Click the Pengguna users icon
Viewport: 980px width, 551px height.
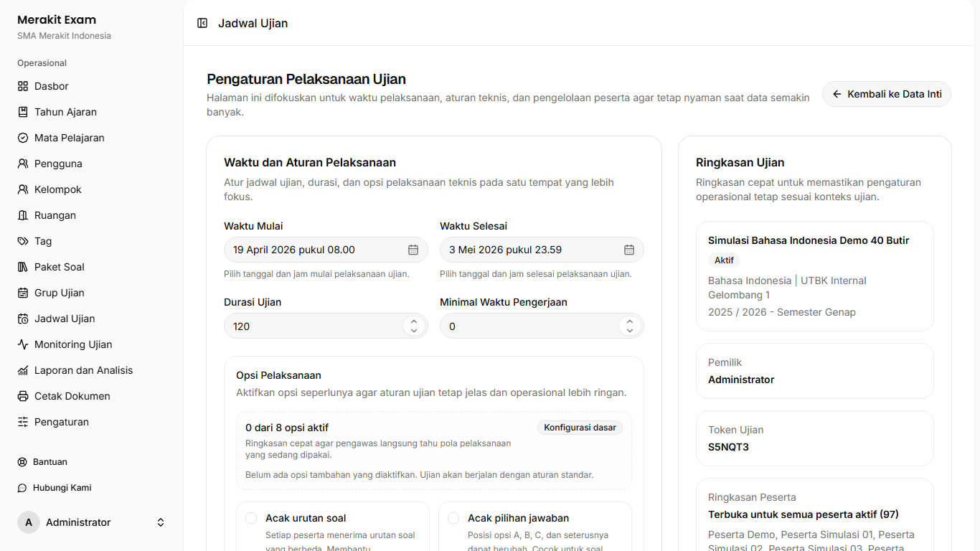tap(23, 164)
